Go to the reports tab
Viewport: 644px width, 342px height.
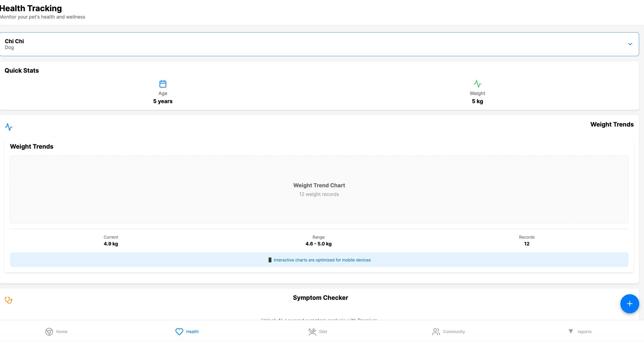coord(584,332)
